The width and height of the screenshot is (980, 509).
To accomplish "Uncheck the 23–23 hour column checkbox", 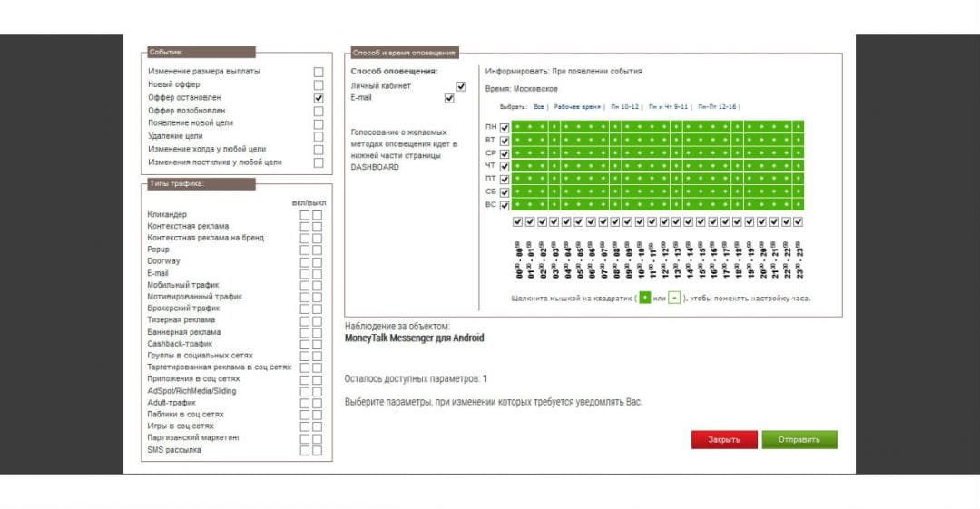I will coord(799,221).
